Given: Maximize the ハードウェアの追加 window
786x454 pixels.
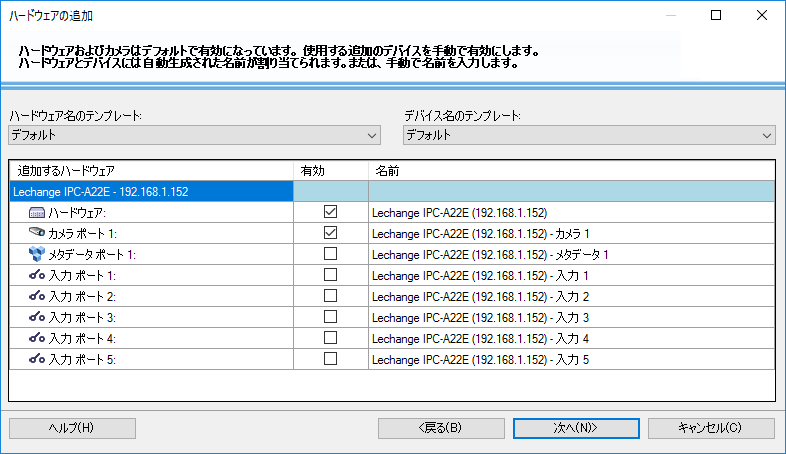Looking at the screenshot, I should tap(716, 16).
